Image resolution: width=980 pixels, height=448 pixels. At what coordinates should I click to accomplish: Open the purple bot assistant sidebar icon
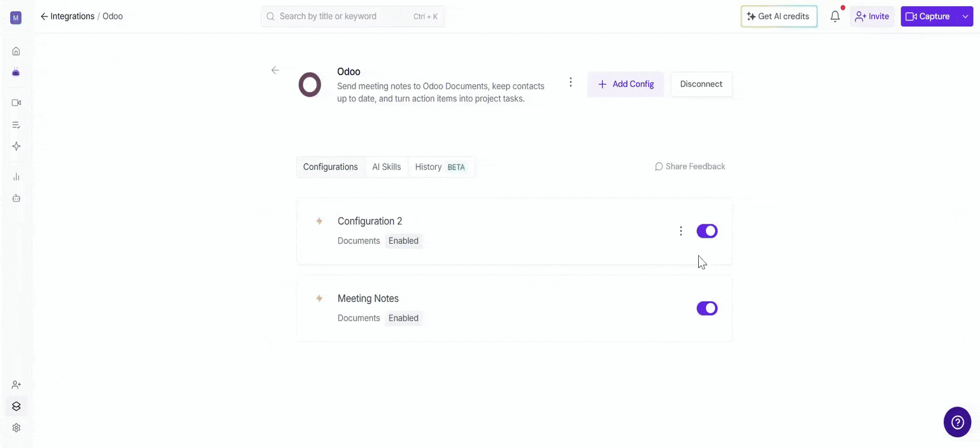[16, 72]
